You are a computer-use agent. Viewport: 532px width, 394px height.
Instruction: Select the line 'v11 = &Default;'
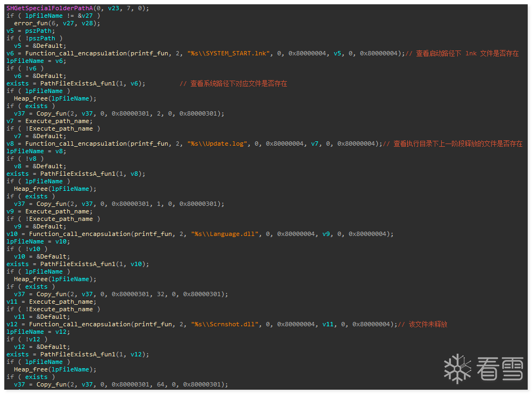42,317
